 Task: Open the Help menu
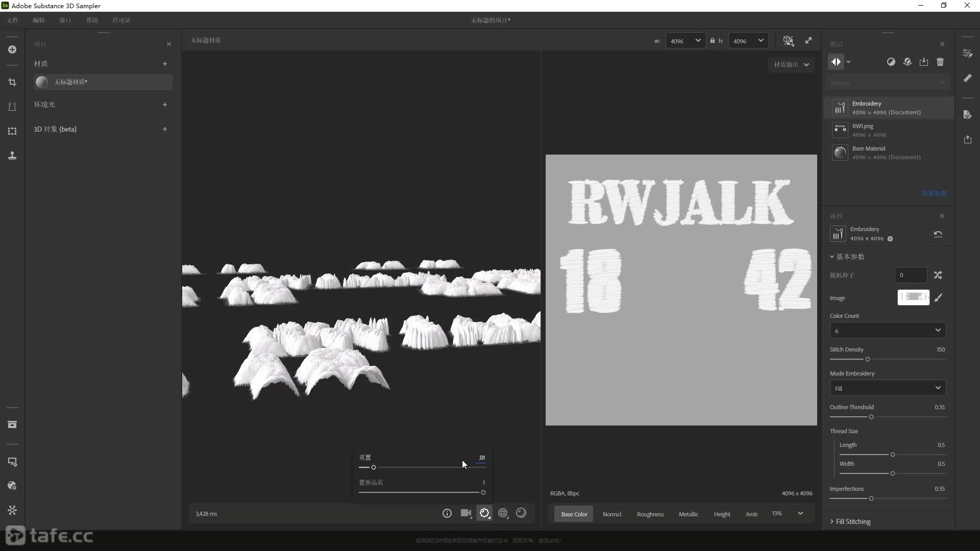click(92, 20)
